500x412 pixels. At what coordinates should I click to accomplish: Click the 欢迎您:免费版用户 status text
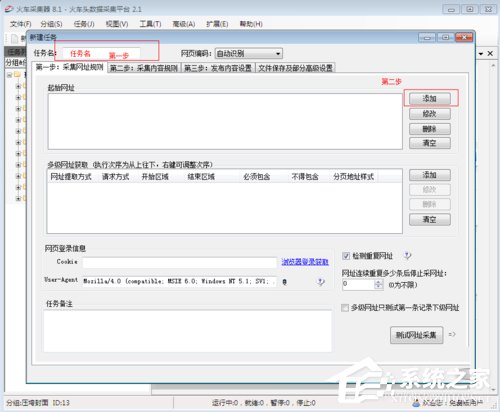(x=453, y=403)
